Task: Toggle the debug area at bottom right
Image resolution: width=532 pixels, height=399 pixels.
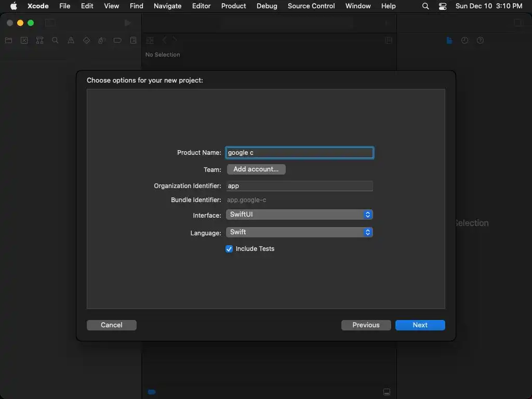Action: [387, 392]
